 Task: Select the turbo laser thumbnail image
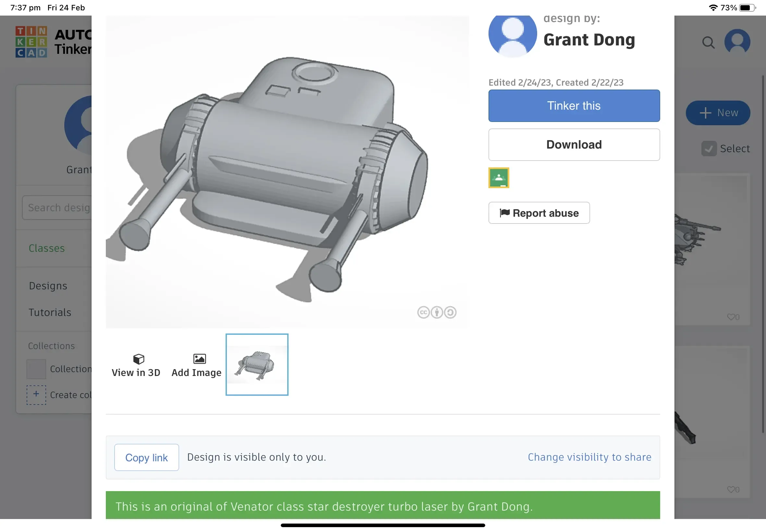pyautogui.click(x=257, y=364)
